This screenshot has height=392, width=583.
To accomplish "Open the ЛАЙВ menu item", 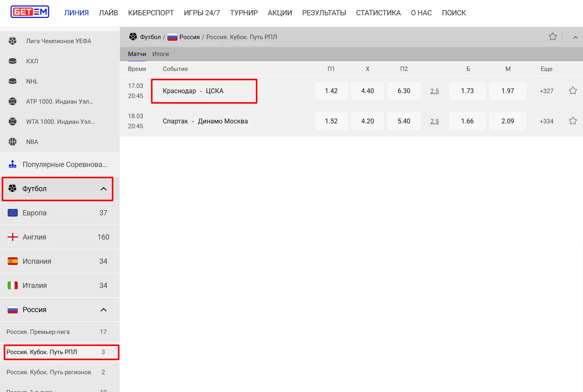I will tap(109, 13).
